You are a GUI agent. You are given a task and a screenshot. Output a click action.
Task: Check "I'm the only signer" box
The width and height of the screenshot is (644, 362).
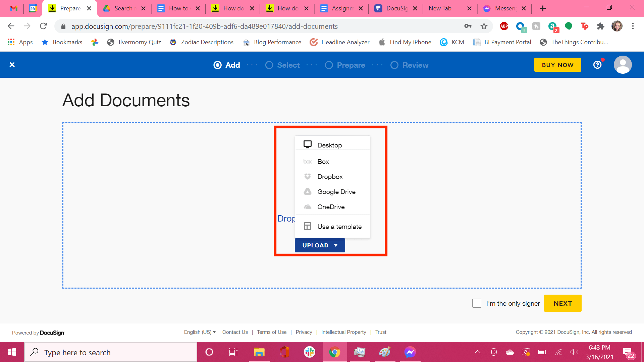(x=477, y=303)
